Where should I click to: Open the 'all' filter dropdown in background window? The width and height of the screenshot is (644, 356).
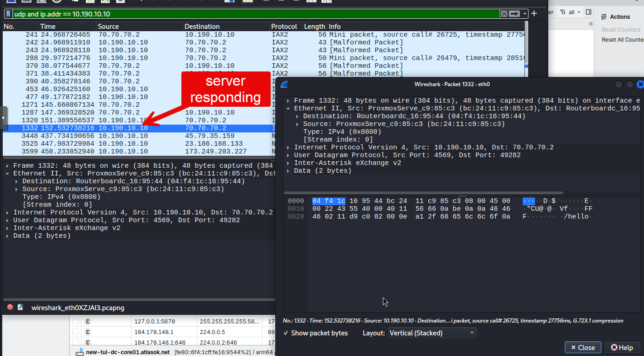571,12
